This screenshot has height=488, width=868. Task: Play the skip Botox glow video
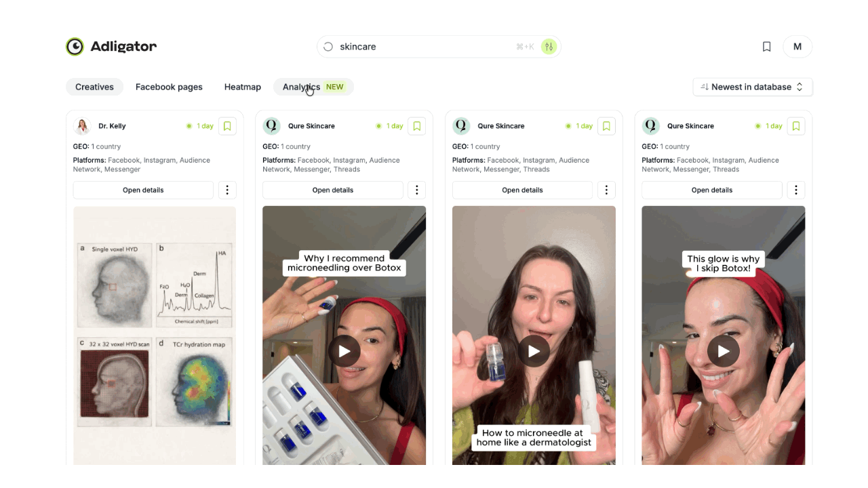724,351
